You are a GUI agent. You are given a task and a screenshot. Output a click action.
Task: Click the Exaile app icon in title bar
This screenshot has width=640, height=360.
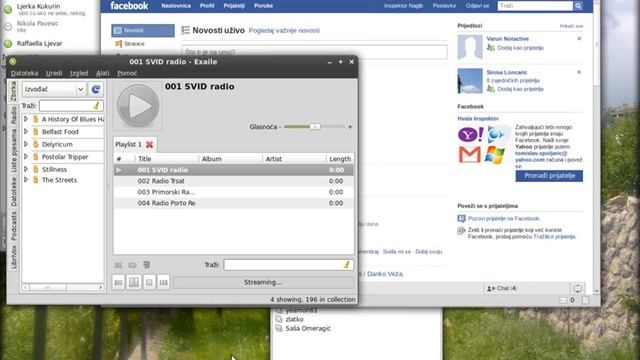[x=13, y=62]
